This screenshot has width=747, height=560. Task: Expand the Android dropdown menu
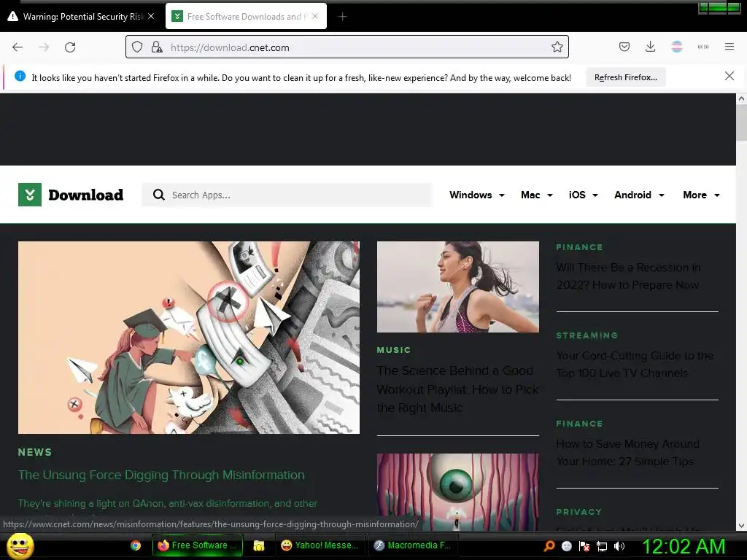click(639, 195)
